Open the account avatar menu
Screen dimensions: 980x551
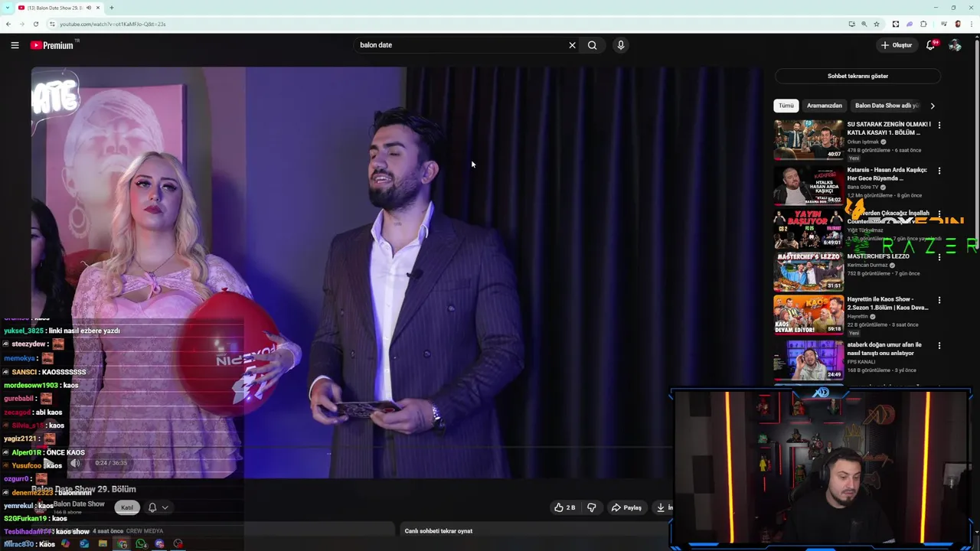[x=955, y=45]
